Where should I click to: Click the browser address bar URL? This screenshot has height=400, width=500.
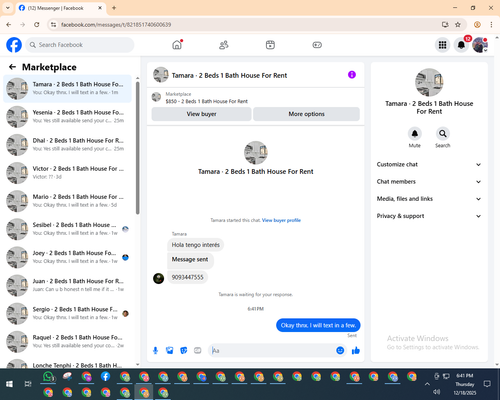click(116, 25)
